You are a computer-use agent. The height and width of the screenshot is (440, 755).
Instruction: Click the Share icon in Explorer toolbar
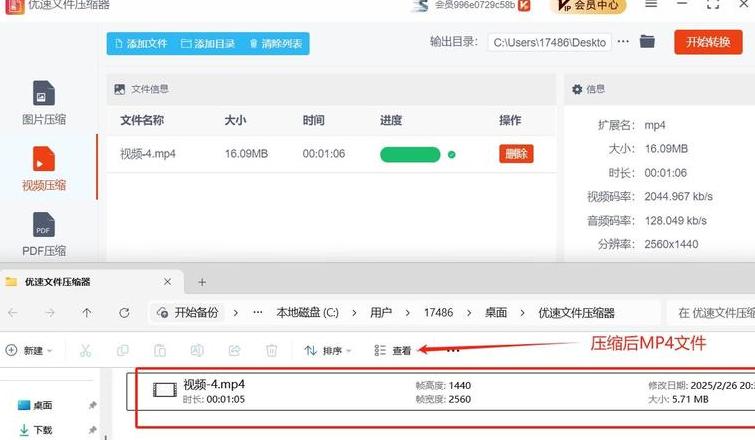234,350
